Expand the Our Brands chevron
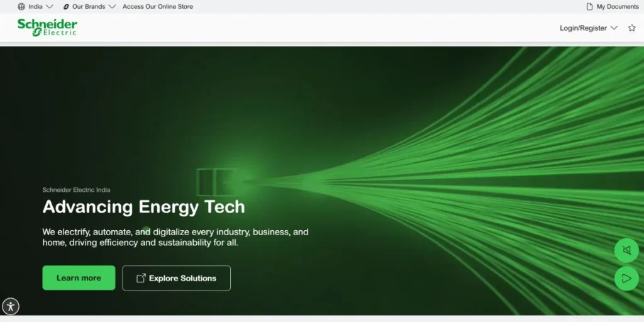Viewport: 644px width, 322px height. [x=112, y=6]
